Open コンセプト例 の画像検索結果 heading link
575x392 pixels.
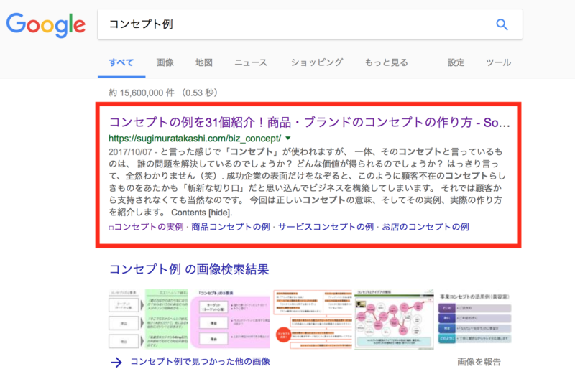click(189, 269)
